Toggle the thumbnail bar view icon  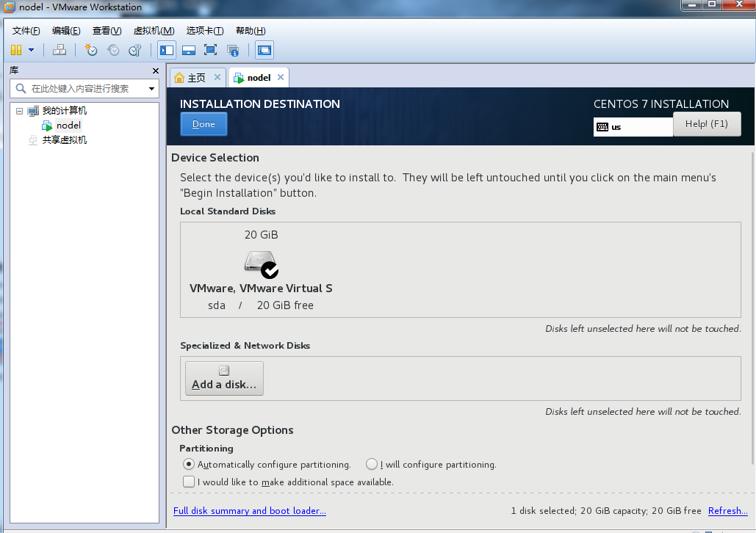(189, 50)
